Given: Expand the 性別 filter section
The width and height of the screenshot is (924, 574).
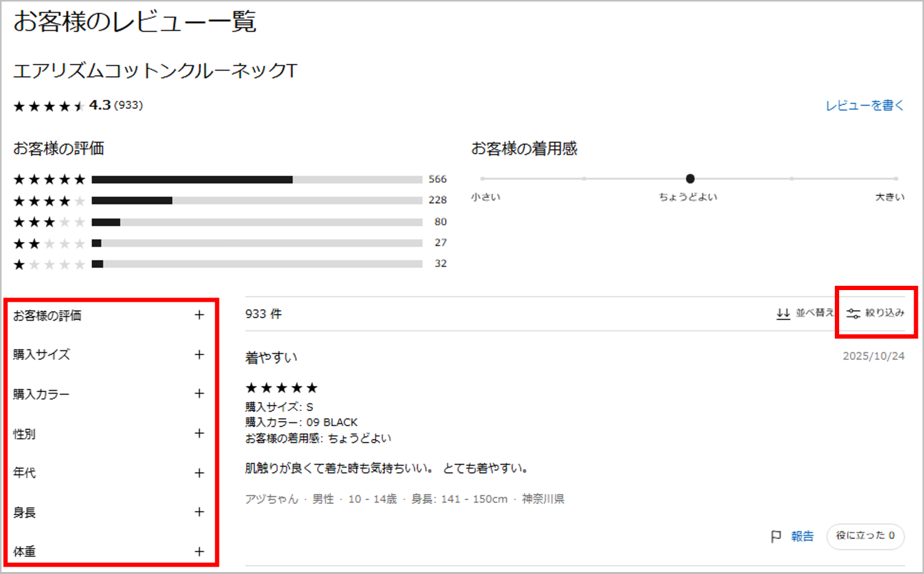Looking at the screenshot, I should pyautogui.click(x=199, y=433).
